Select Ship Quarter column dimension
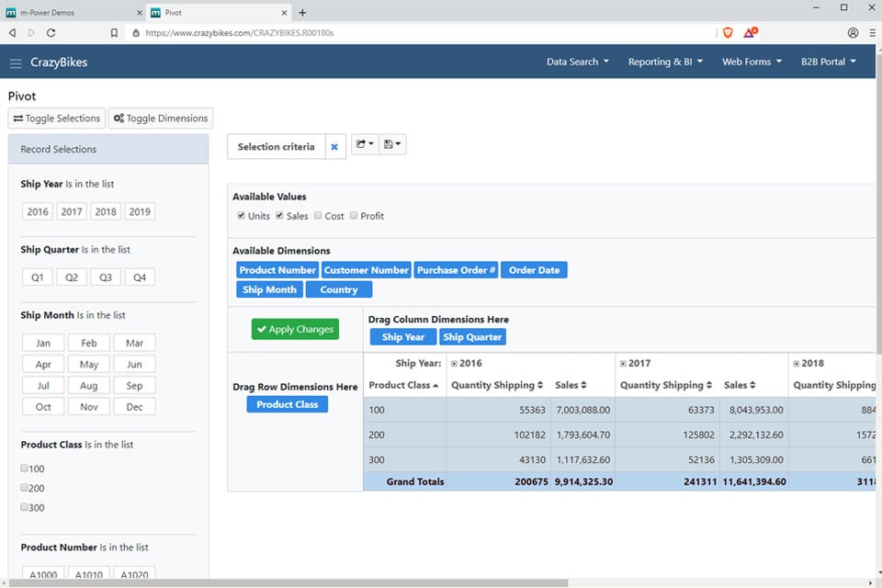 tap(472, 337)
